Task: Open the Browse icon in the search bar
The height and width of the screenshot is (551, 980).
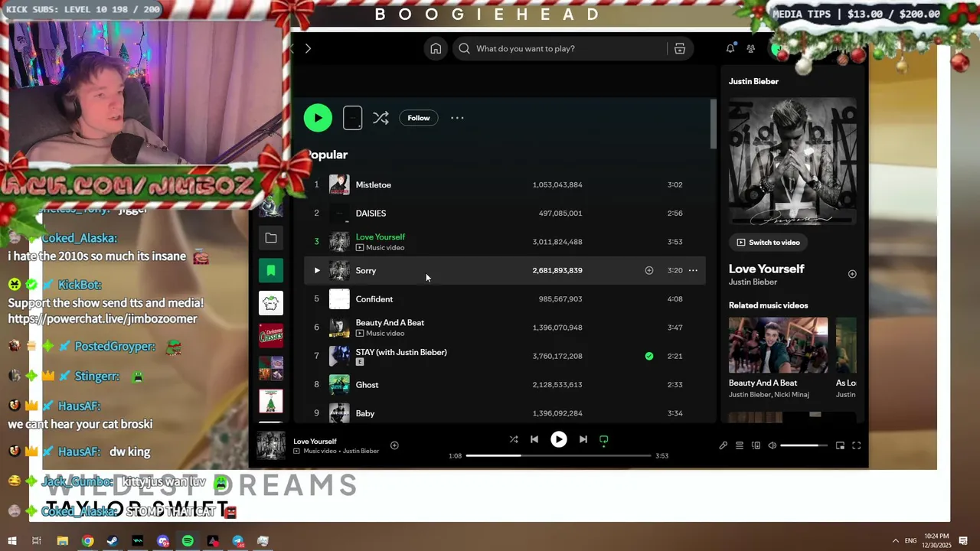Action: 679,48
